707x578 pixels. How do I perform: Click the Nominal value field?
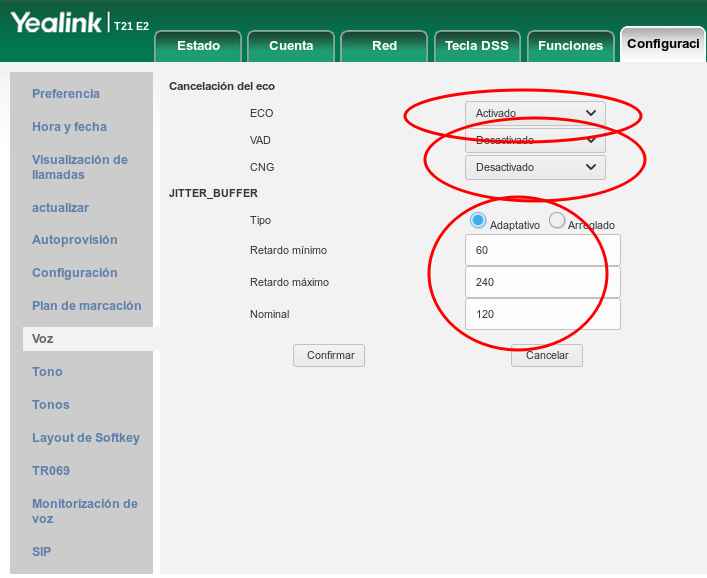point(542,314)
